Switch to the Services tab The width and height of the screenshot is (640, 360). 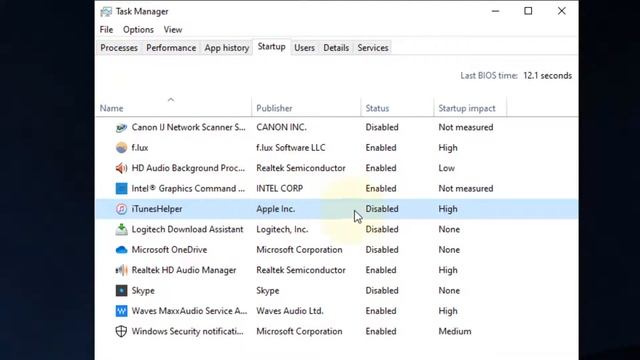click(x=373, y=48)
